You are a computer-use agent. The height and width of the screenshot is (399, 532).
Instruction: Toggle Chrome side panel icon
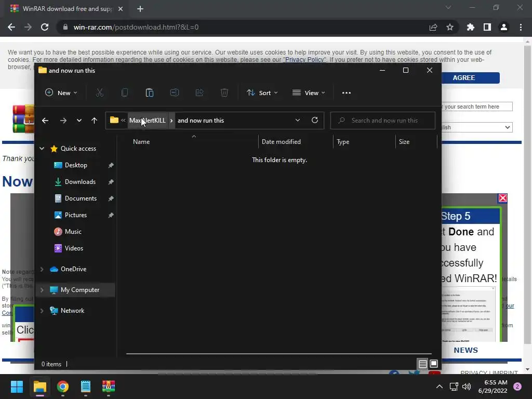[487, 27]
